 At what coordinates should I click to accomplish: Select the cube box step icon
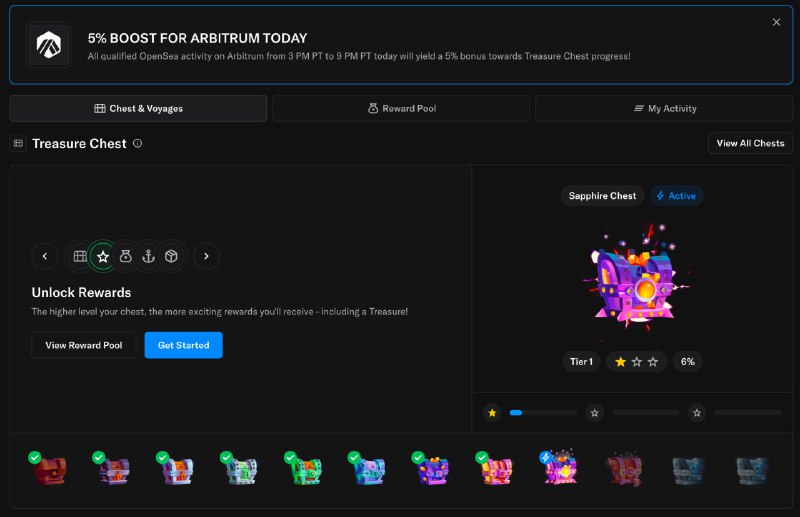171,256
